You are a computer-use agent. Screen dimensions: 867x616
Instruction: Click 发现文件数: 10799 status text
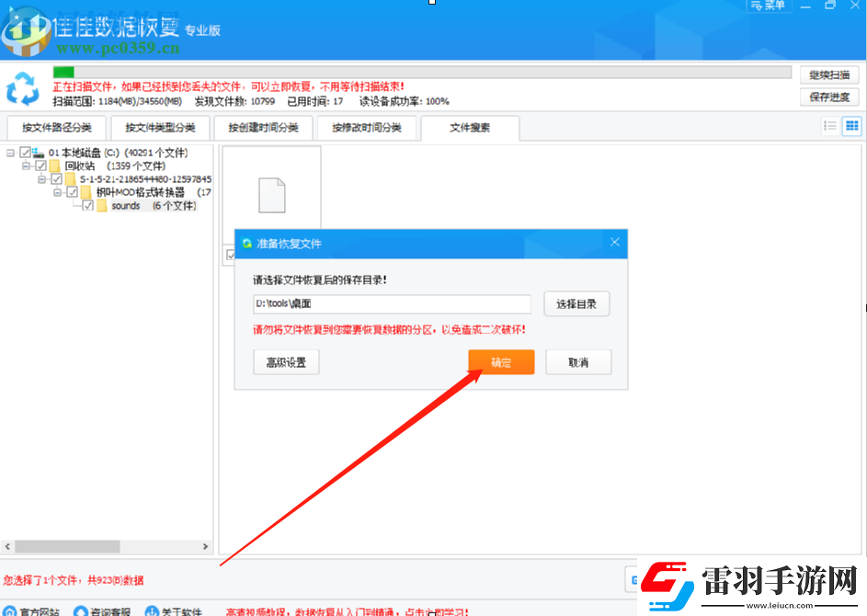pos(234,101)
